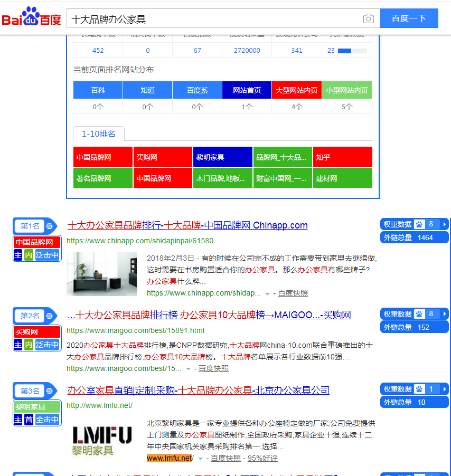
Task: Click the blue 黎明家具 ranking tile
Action: (223, 157)
